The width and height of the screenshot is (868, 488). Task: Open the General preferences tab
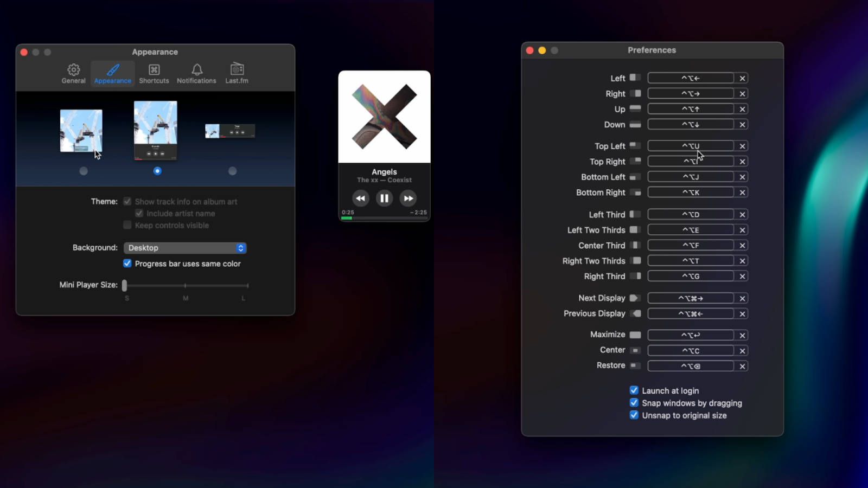(x=73, y=74)
